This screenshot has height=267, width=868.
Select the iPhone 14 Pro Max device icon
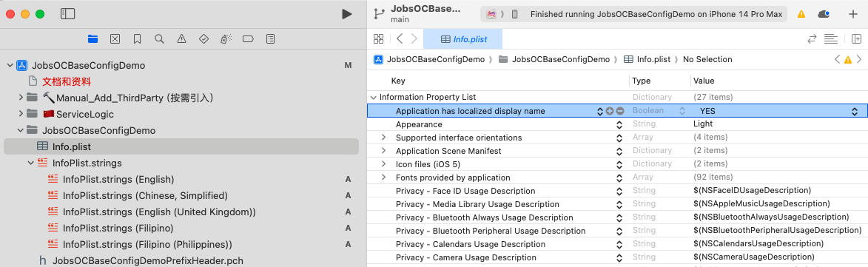tap(515, 14)
